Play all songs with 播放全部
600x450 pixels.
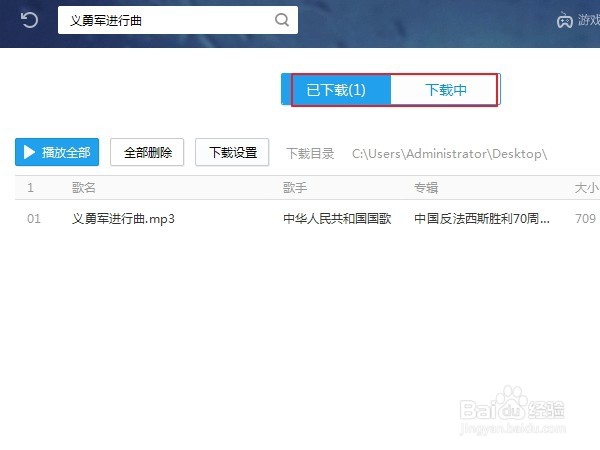[x=57, y=152]
